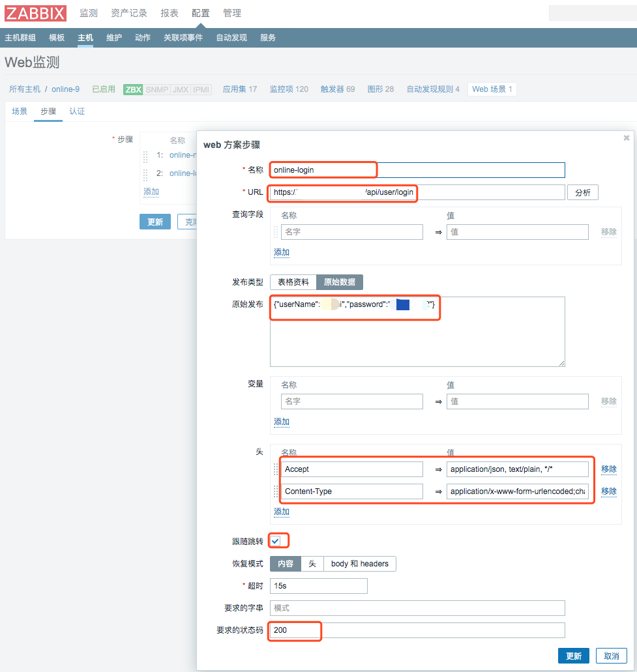Open the 监测 top menu
Screen dimensions: 637x672
89,13
